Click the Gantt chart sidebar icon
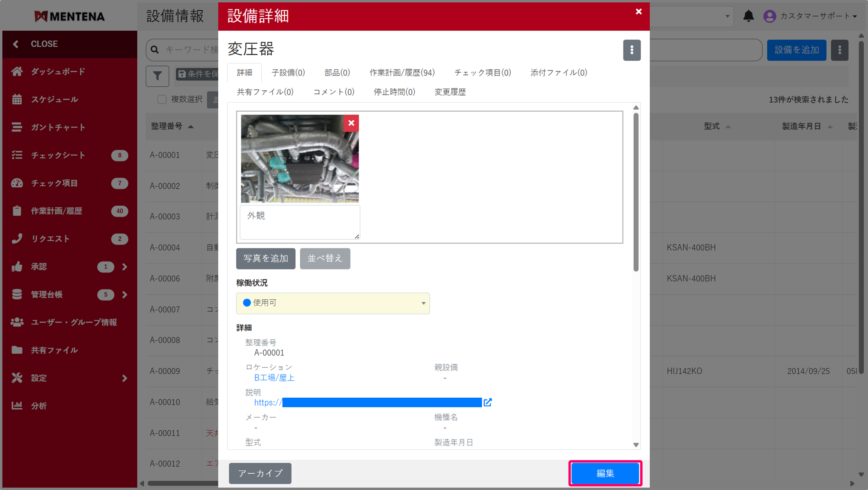Viewport: 868px width, 490px height. coord(17,127)
